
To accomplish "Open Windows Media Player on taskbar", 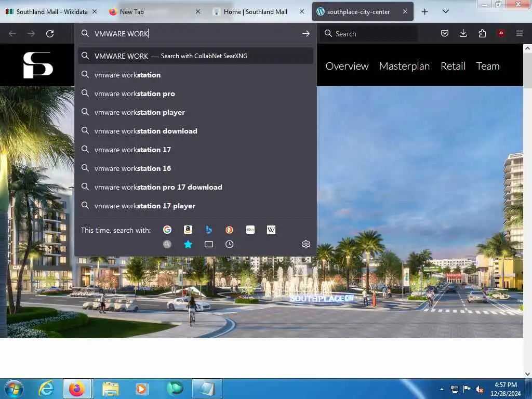I will coord(141,389).
